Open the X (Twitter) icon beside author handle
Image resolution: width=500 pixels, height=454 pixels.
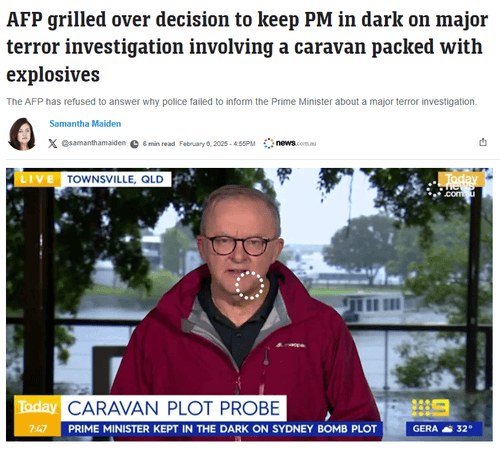(x=52, y=144)
